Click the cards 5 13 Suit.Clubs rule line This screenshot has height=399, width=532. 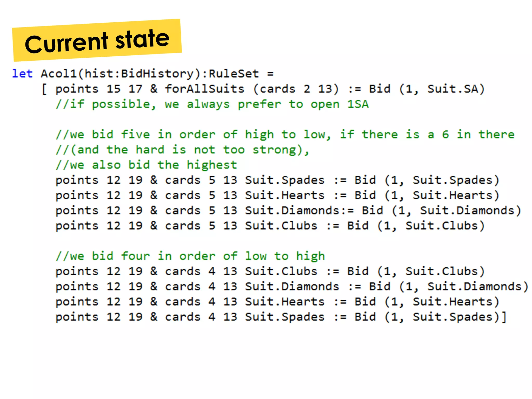tap(270, 226)
